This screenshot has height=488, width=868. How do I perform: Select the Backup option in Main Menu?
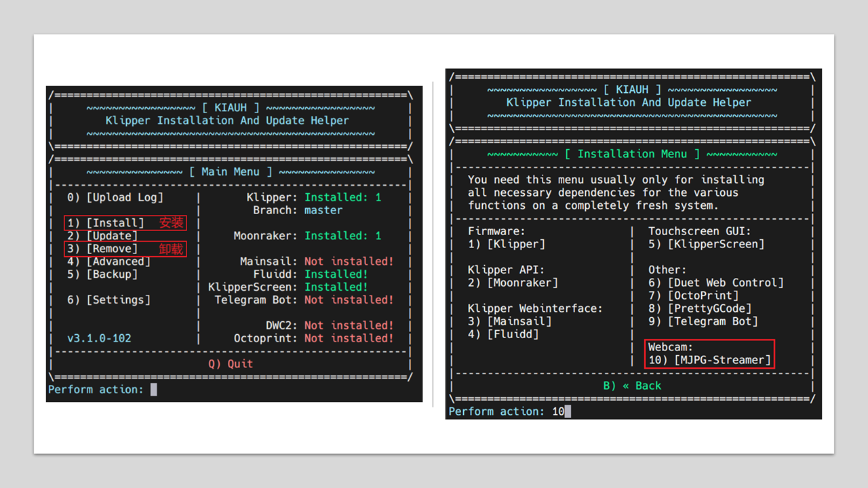click(x=102, y=274)
